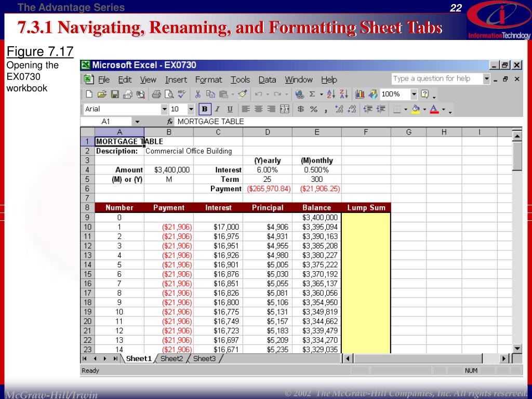Screen dimensions: 532x399
Task: Toggle Bold formatting
Action: click(x=205, y=109)
